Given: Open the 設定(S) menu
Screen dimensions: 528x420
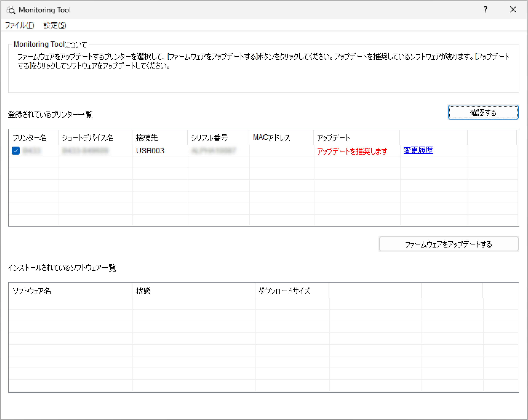Looking at the screenshot, I should coord(55,25).
